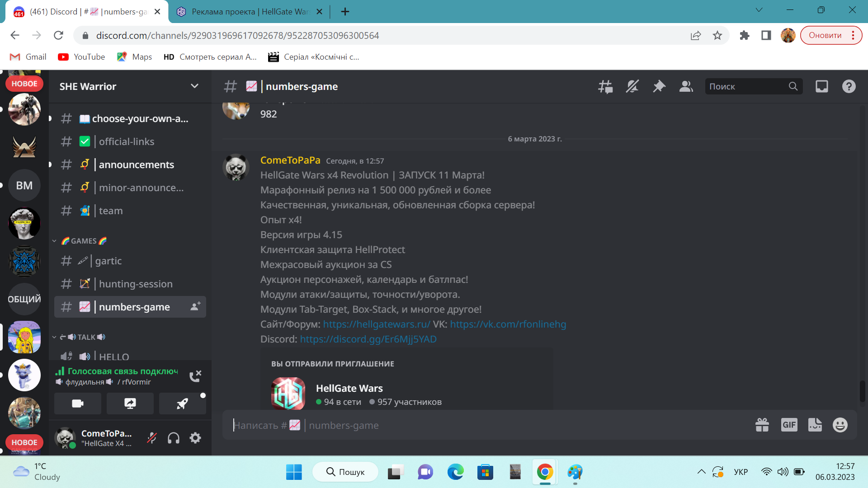Click ComeToPaPa username in message
868x488 pixels.
(x=290, y=160)
